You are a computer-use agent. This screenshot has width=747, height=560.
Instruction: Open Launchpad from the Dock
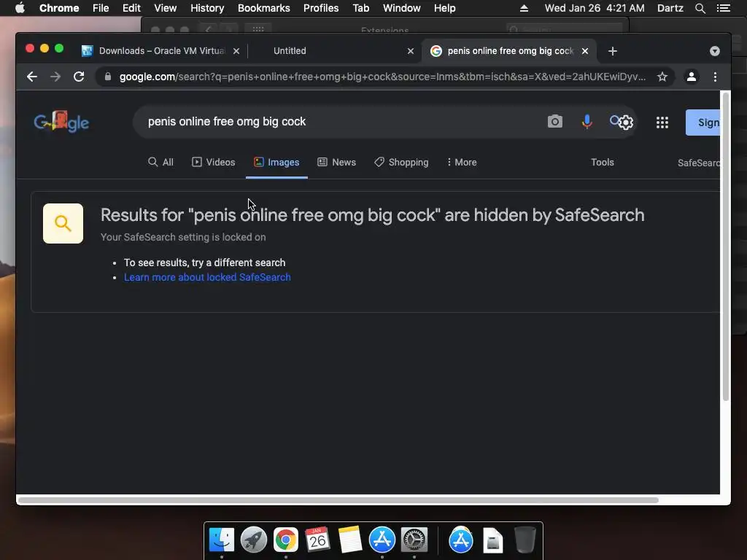pos(253,540)
